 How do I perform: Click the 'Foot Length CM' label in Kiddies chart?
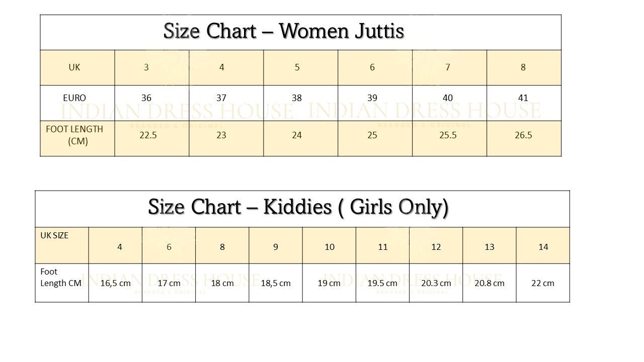click(x=60, y=278)
